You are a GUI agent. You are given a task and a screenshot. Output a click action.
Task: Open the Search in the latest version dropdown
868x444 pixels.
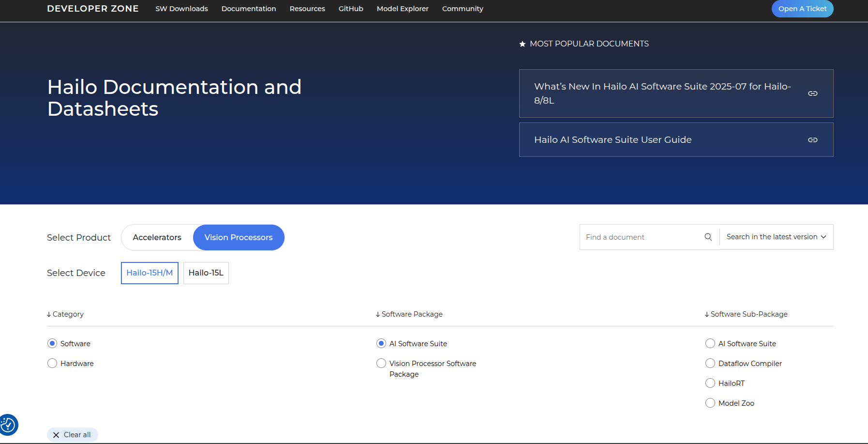[x=776, y=237]
